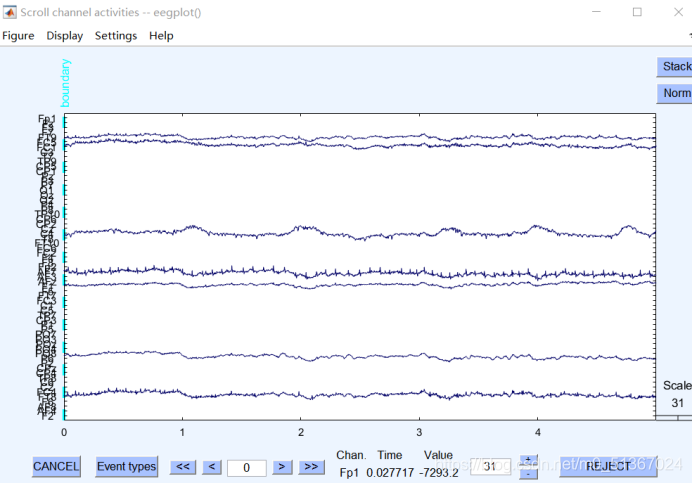The image size is (692, 483).
Task: Click the channel readout value Fp1
Action: pos(349,473)
